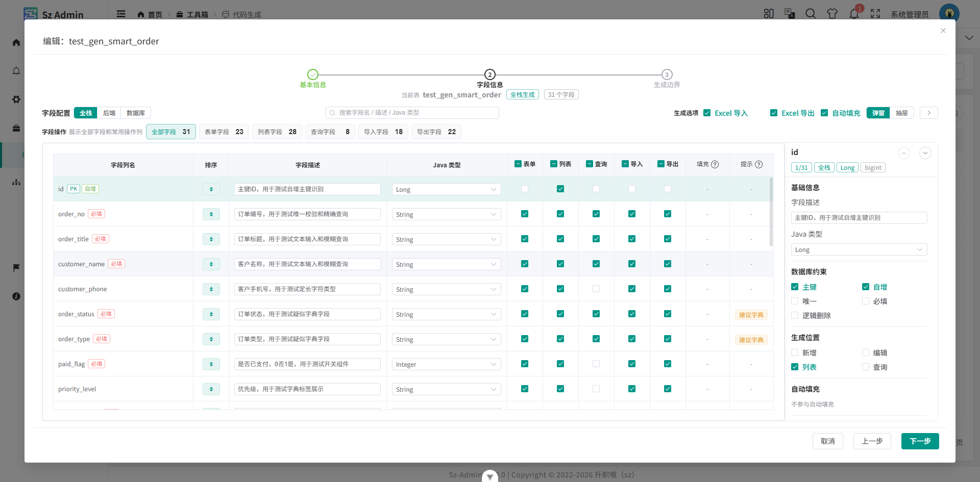Toggle fullscreen icon in header
The image size is (980, 482).
coord(875,14)
